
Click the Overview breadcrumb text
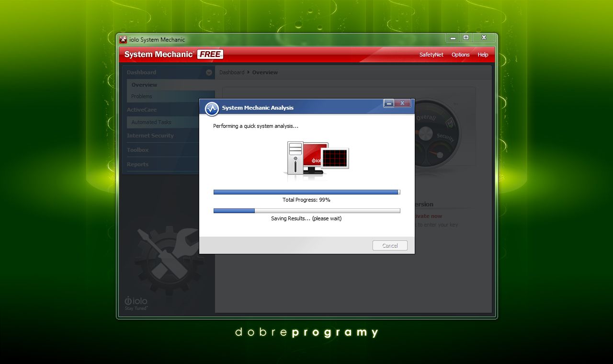click(x=265, y=72)
